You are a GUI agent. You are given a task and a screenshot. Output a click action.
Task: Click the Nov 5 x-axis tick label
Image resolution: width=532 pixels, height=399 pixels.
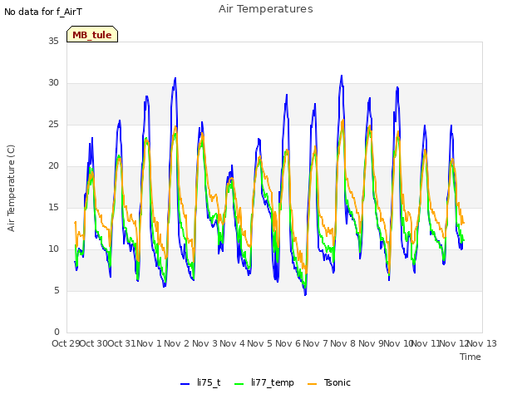tap(260, 343)
